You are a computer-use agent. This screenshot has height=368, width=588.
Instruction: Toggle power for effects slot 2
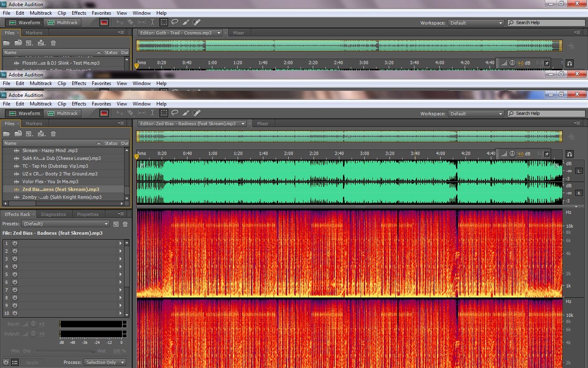(x=15, y=251)
